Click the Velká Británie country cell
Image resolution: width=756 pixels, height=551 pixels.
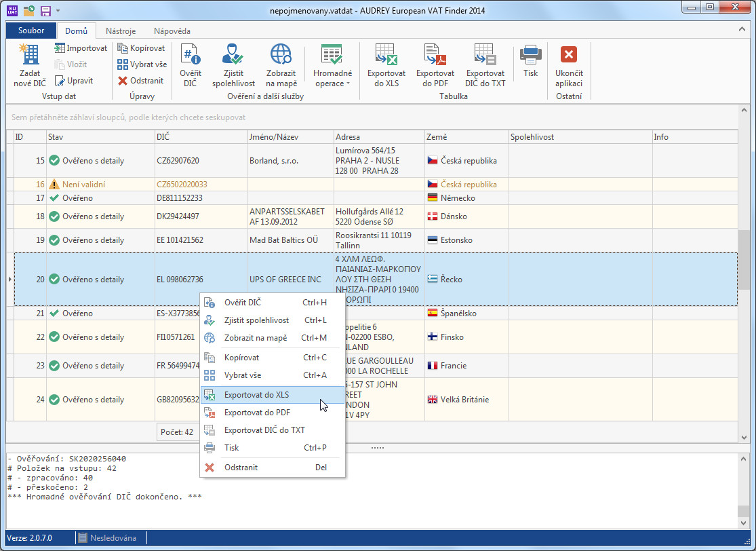pos(466,400)
